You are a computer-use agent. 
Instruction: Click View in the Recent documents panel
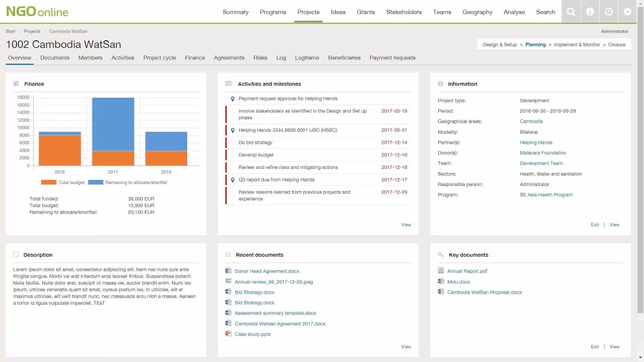406,347
